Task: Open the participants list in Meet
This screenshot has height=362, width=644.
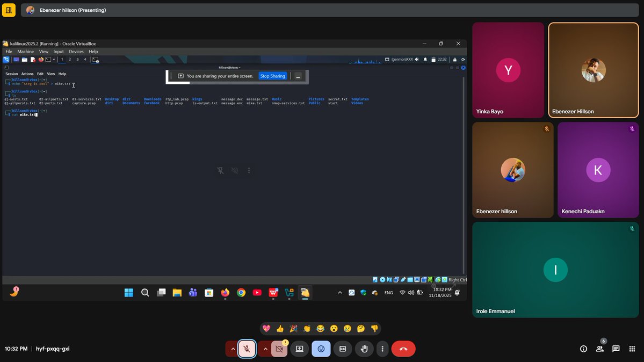Action: 599,349
